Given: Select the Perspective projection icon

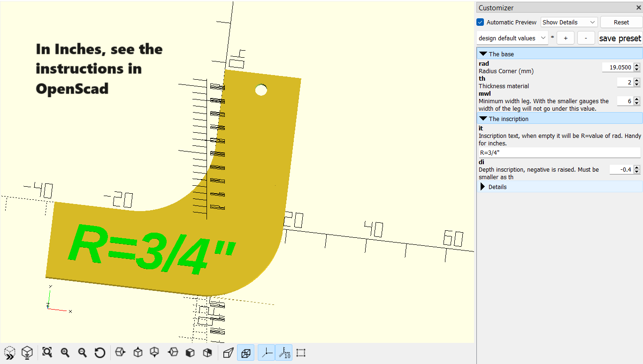Looking at the screenshot, I should [228, 352].
